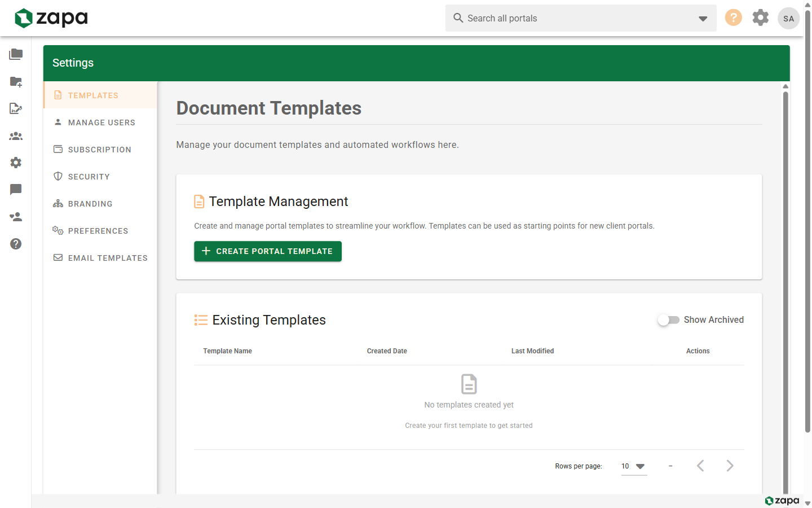Open SECURITY settings section

(x=100, y=176)
